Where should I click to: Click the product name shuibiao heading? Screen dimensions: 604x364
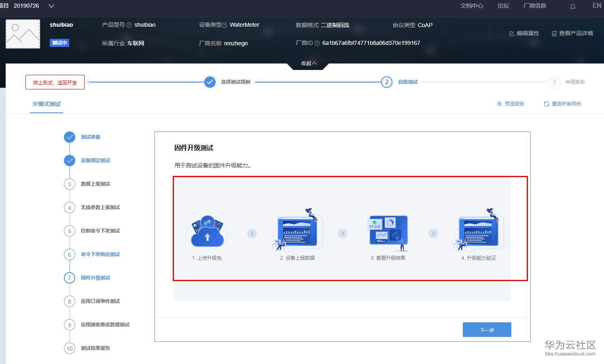[61, 25]
